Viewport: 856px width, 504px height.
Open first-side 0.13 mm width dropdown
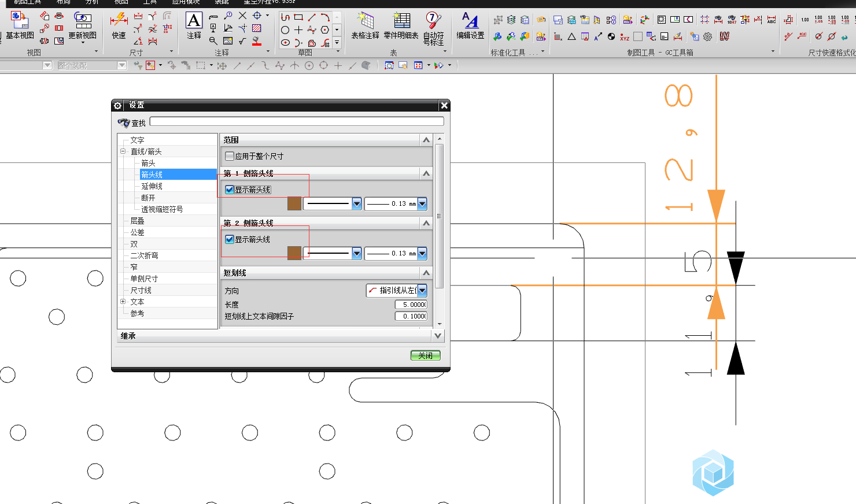[422, 203]
